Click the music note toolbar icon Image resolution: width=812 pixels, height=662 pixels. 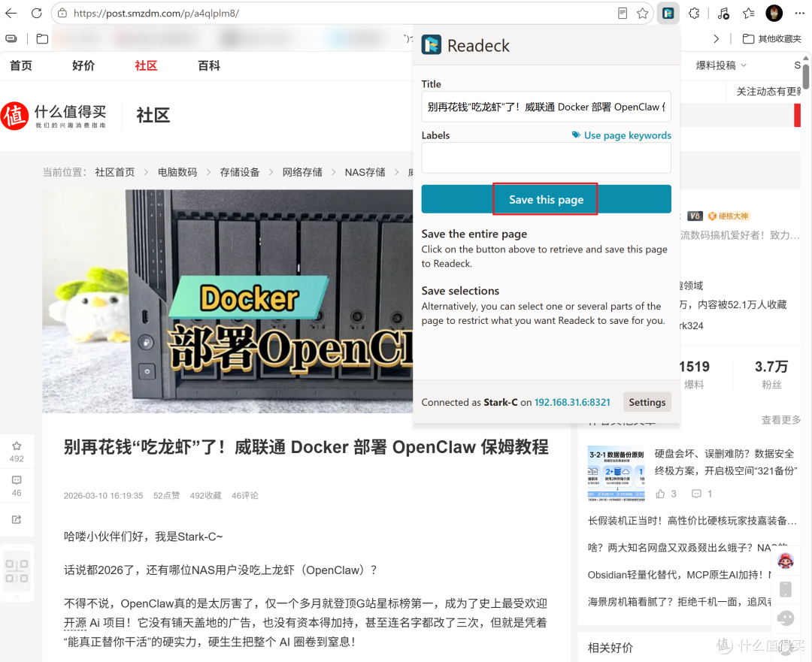[x=723, y=14]
